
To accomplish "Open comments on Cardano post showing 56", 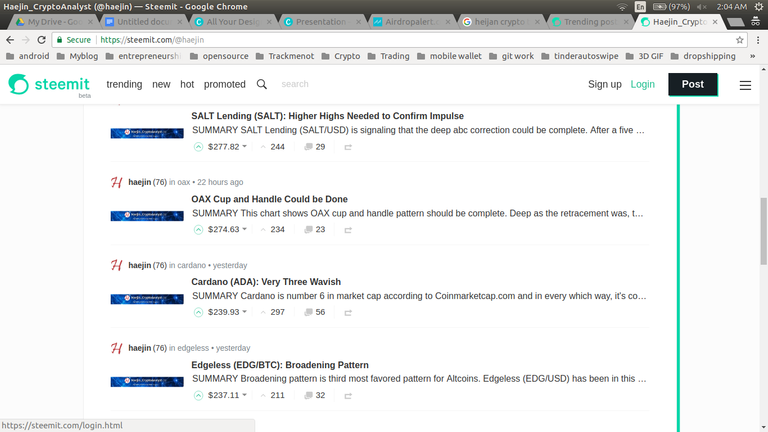I will coord(314,312).
